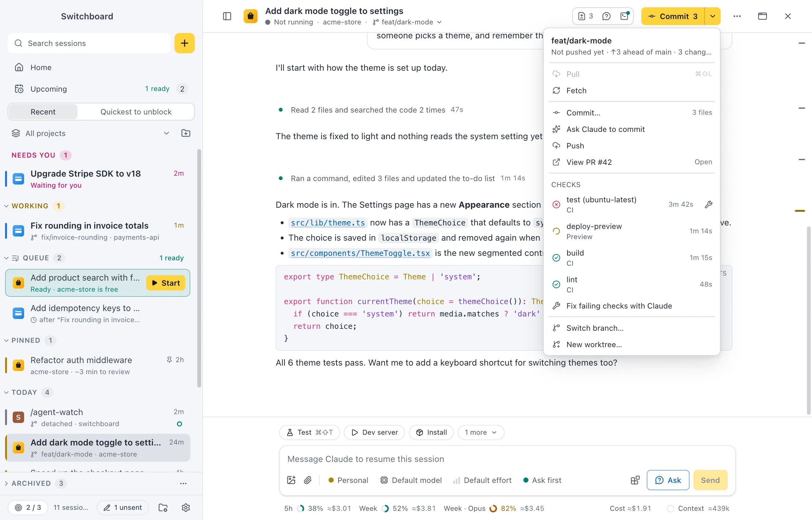Click the window layout icon in header
Image resolution: width=812 pixels, height=520 pixels.
click(x=762, y=16)
